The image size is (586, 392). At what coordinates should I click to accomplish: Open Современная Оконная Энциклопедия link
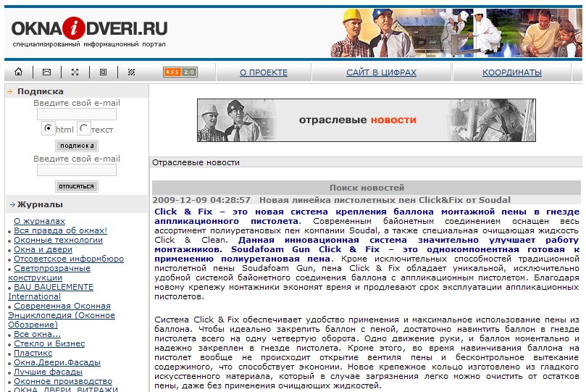pyautogui.click(x=62, y=315)
